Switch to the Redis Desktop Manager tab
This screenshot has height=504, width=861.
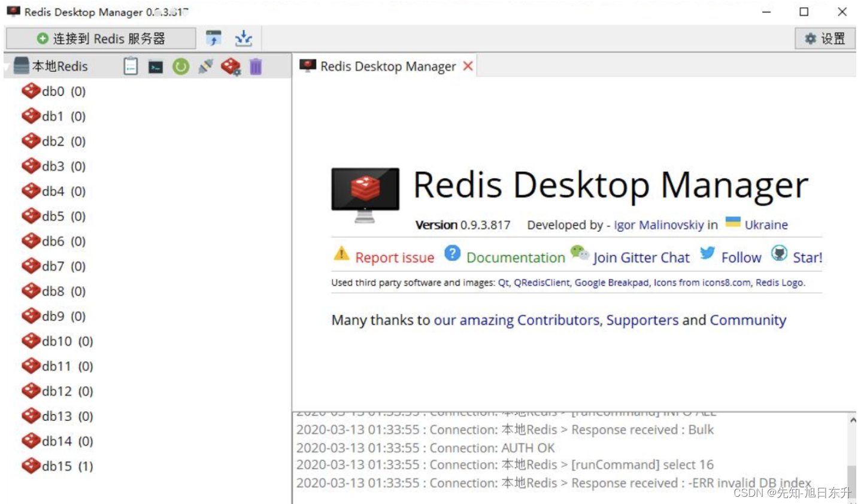click(x=387, y=66)
